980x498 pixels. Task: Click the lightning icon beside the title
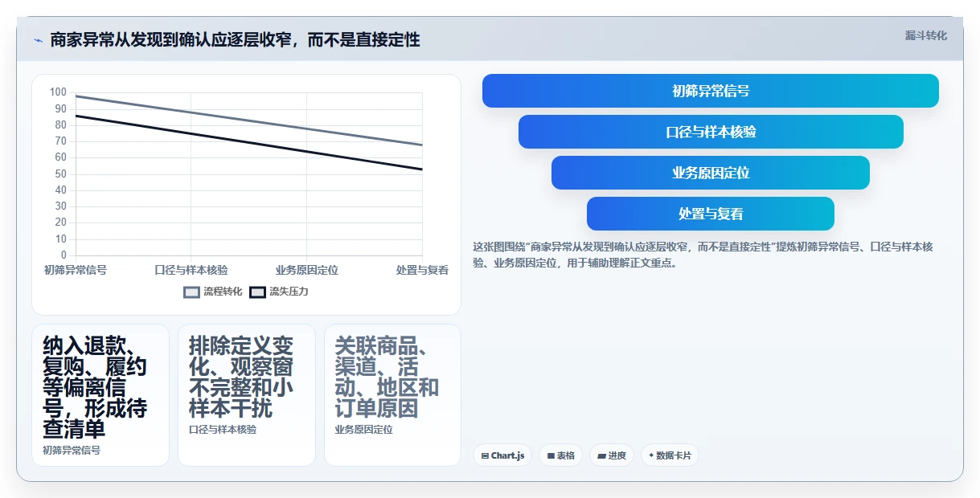38,40
